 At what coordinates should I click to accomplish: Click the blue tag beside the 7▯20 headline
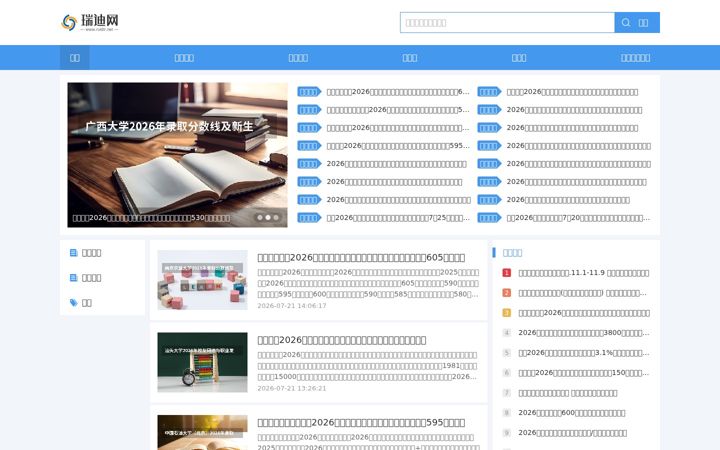click(489, 218)
